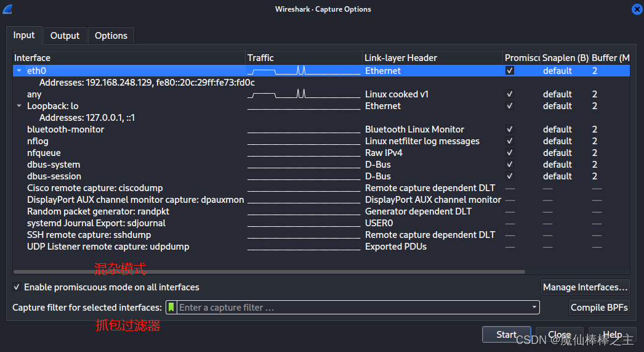Viewport: 644px width, 352px height.
Task: Click the Raw IPv4 link-layer cell
Action: (384, 152)
